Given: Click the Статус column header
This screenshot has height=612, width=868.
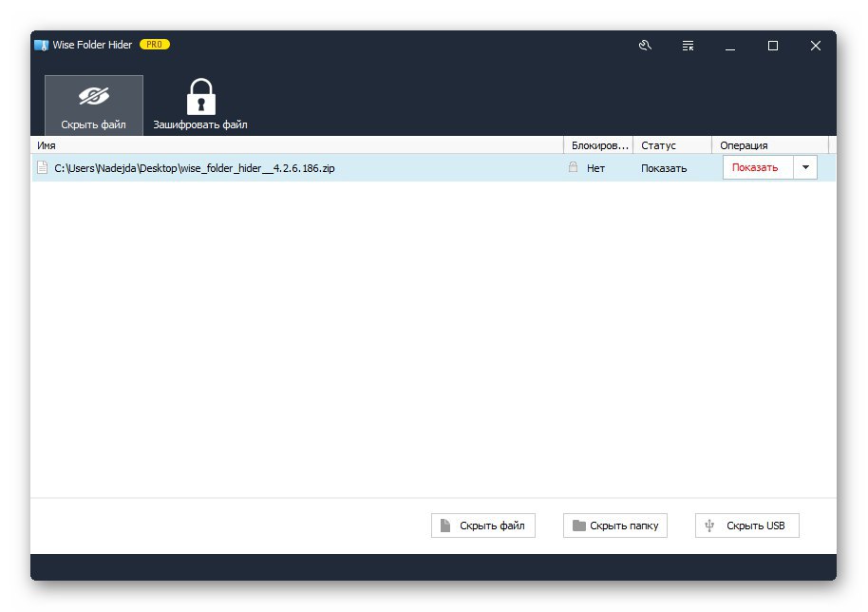Looking at the screenshot, I should click(672, 145).
